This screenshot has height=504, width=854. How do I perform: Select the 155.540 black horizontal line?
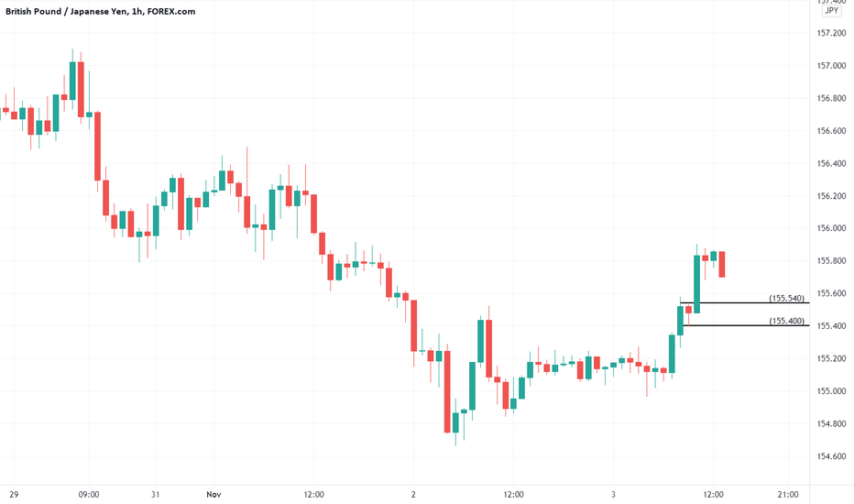[x=745, y=302]
